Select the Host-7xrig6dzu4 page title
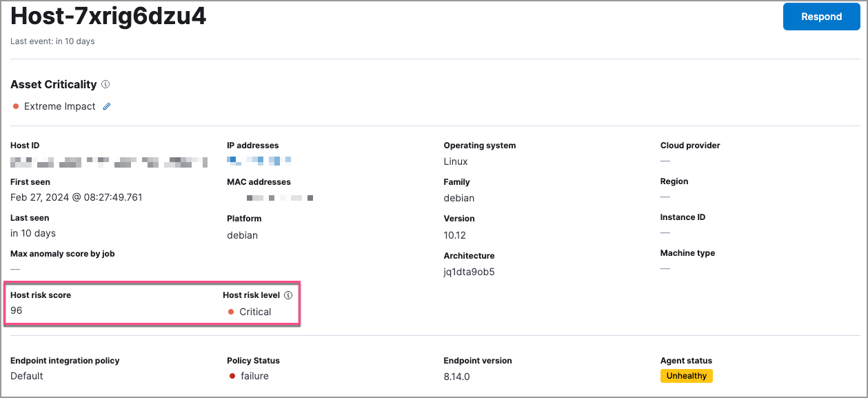This screenshot has width=868, height=398. click(108, 17)
